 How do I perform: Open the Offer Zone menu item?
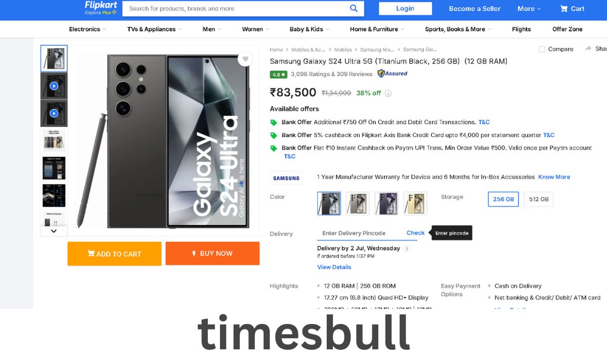pos(568,29)
